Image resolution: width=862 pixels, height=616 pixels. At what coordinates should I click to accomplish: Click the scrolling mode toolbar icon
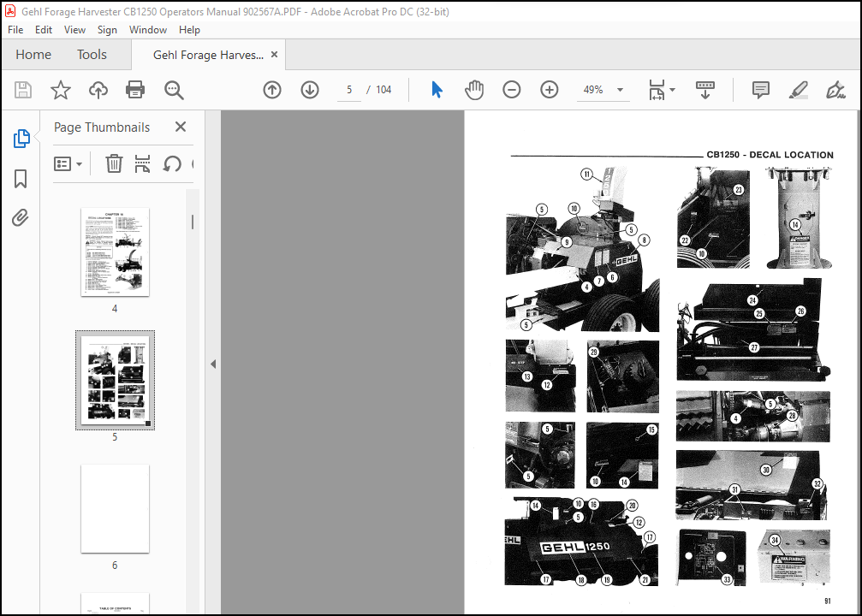705,90
